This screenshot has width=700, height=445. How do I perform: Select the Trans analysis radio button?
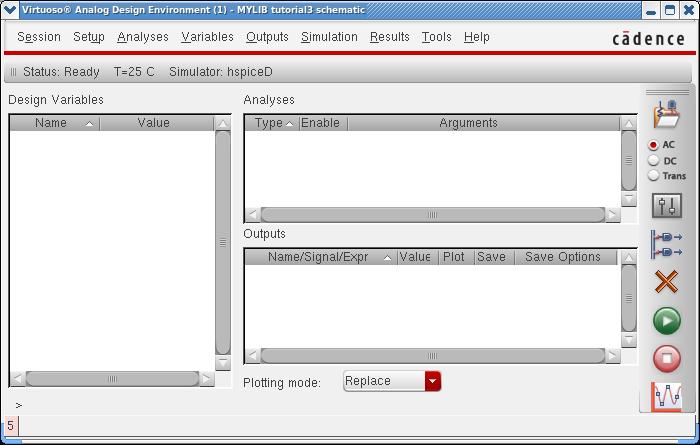653,175
